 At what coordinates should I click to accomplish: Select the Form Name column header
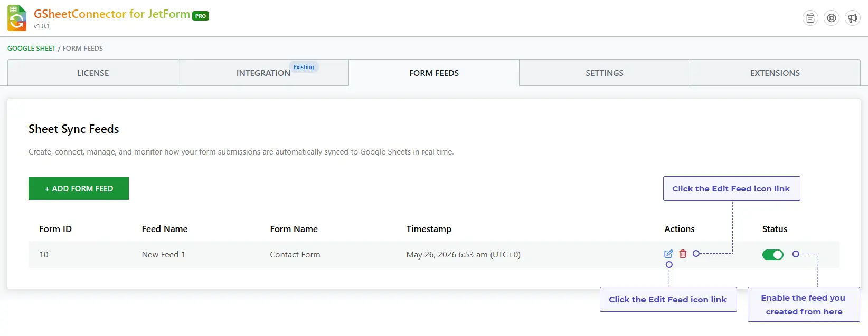click(x=294, y=229)
